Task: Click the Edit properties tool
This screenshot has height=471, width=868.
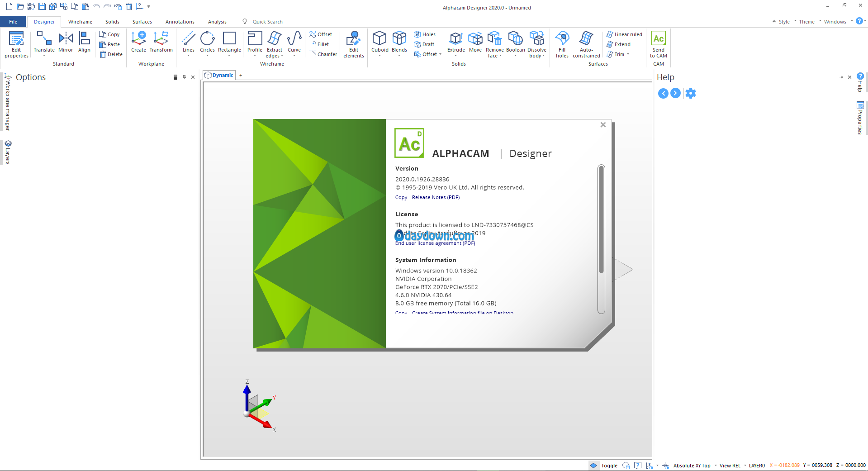Action: pyautogui.click(x=16, y=45)
